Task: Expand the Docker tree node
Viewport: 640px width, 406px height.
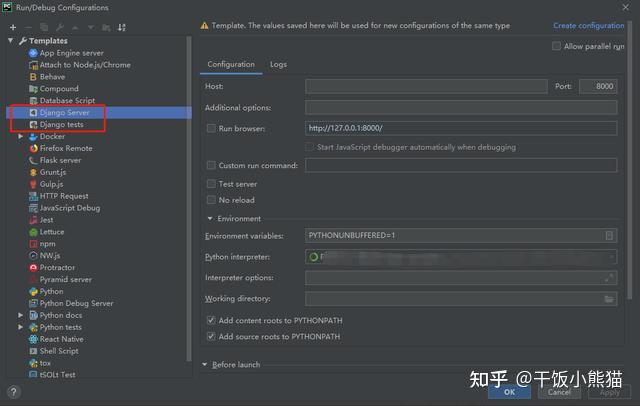Action: (x=20, y=136)
